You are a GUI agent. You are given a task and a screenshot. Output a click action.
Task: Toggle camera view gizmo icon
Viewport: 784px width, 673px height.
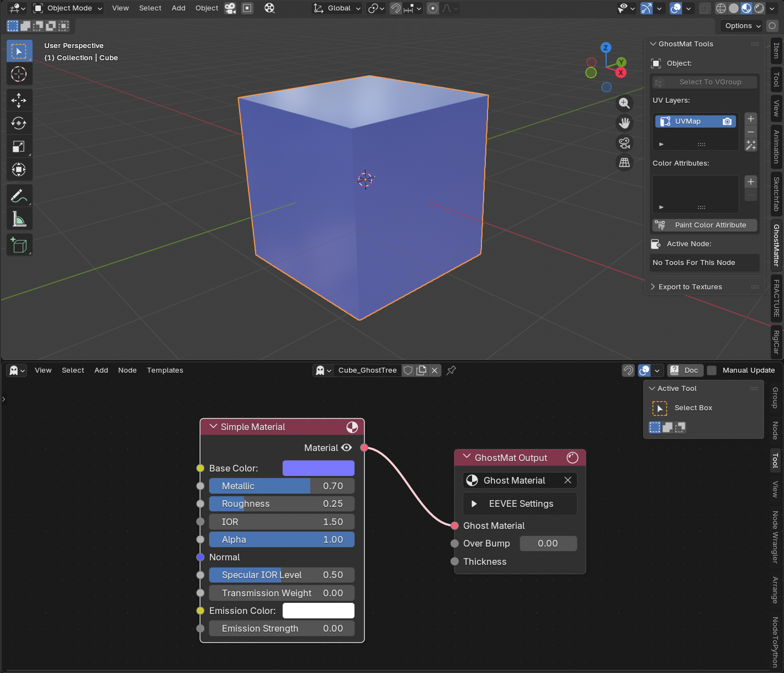point(624,143)
